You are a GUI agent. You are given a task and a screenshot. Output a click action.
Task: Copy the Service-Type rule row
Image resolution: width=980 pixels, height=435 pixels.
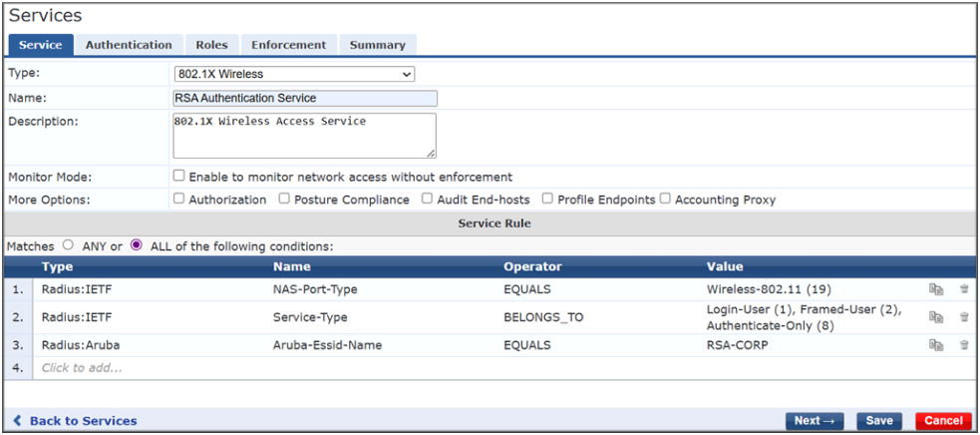tap(935, 317)
